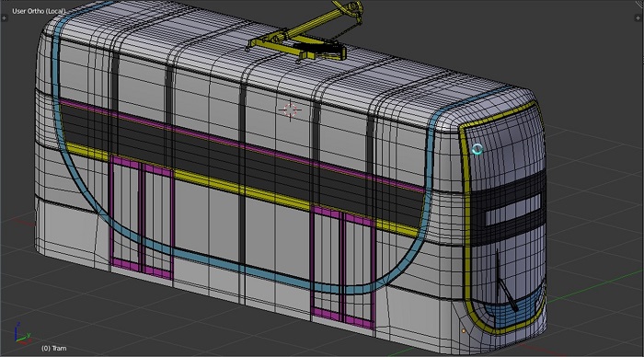644x357 pixels.
Task: Click the thin magenta stripe above dark band
Action: pyautogui.click(x=242, y=146)
